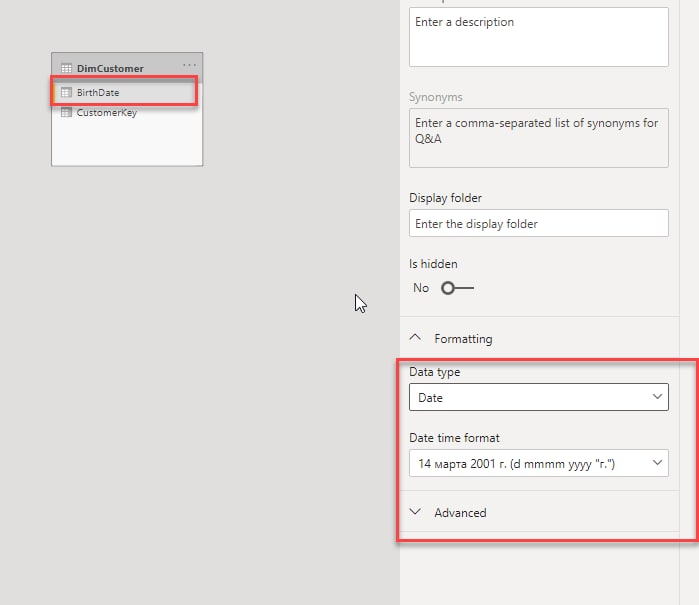Image resolution: width=699 pixels, height=605 pixels.
Task: Click the CustomerKey column icon
Action: 66,112
